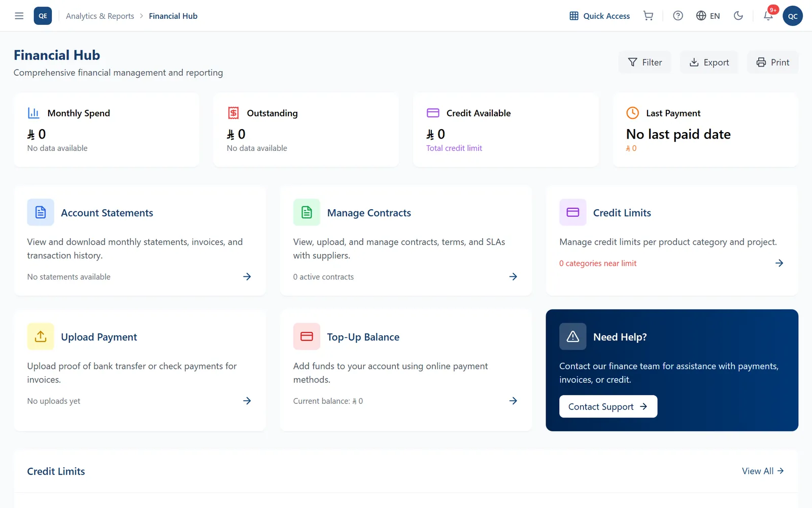Click the Upload Payment title
The image size is (812, 508).
click(99, 337)
